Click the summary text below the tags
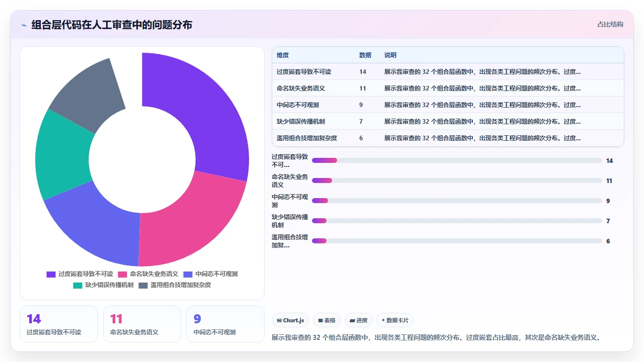The image size is (644, 362). pyautogui.click(x=436, y=337)
